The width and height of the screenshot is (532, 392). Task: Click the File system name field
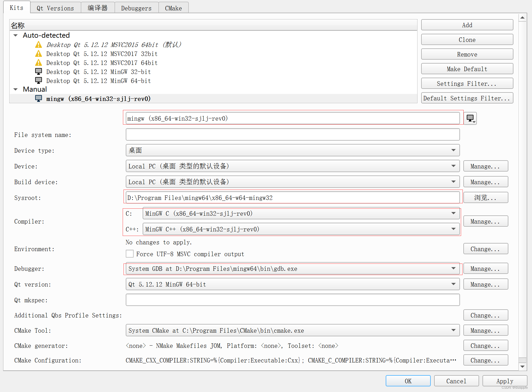pyautogui.click(x=293, y=135)
